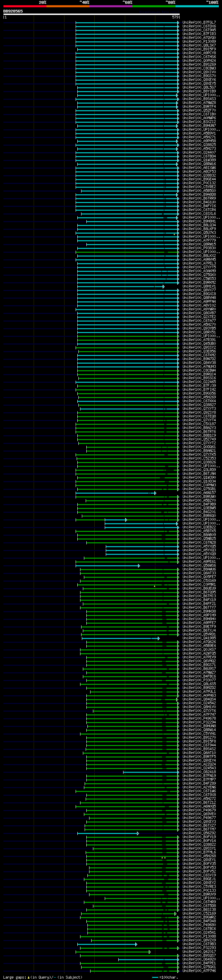Screen dimensions: 222x980
Task: Select hit UniRef100_A7NWZ8
Action: (199, 103)
